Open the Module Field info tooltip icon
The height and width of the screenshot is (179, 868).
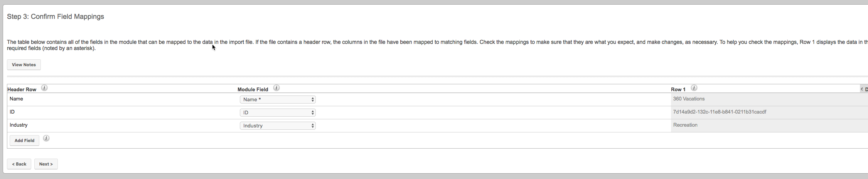[x=276, y=88]
